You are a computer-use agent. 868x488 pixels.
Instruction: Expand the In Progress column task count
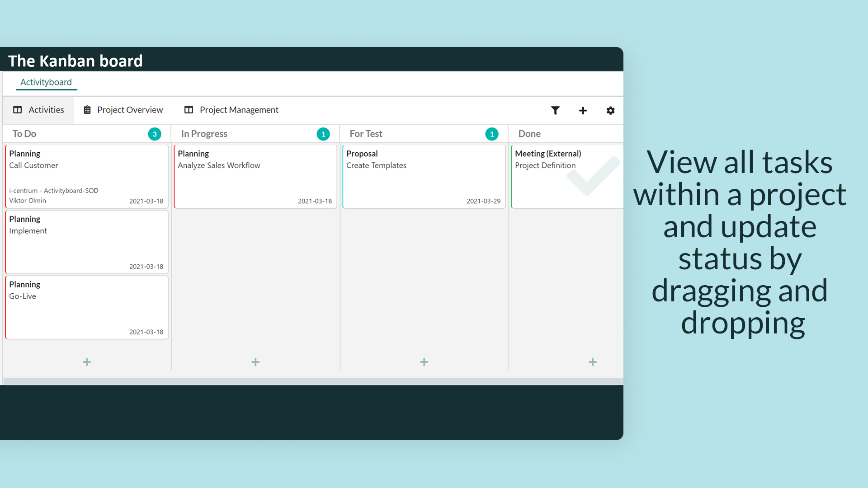[x=323, y=133]
